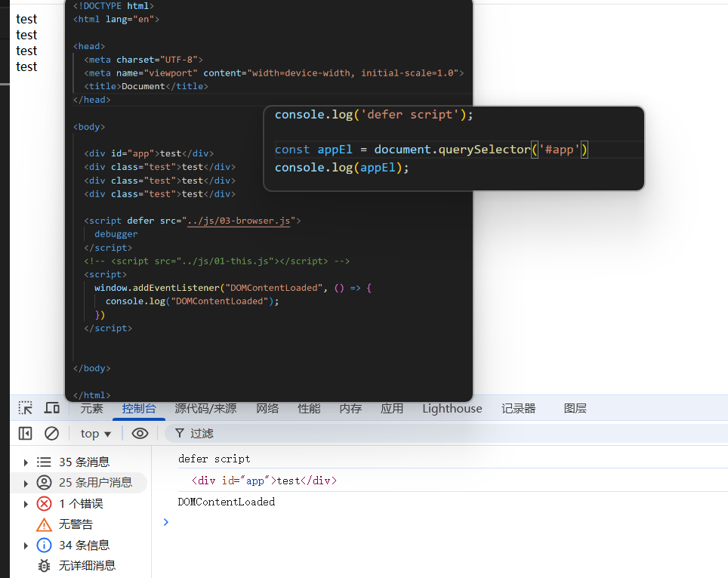
Task: Open the top context dropdown
Action: point(96,434)
